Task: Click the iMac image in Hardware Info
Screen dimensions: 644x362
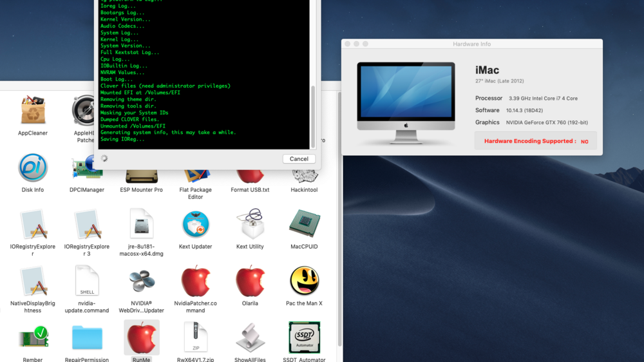Action: tap(406, 102)
